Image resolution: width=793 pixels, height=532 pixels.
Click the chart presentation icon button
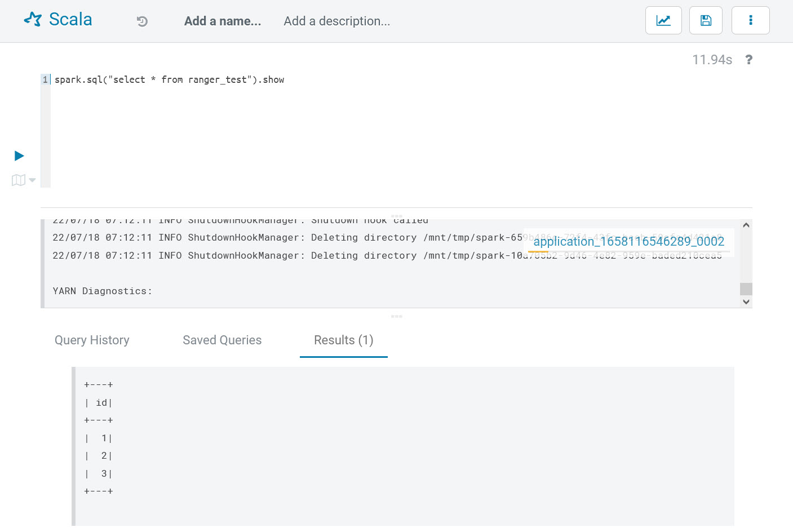pyautogui.click(x=663, y=20)
